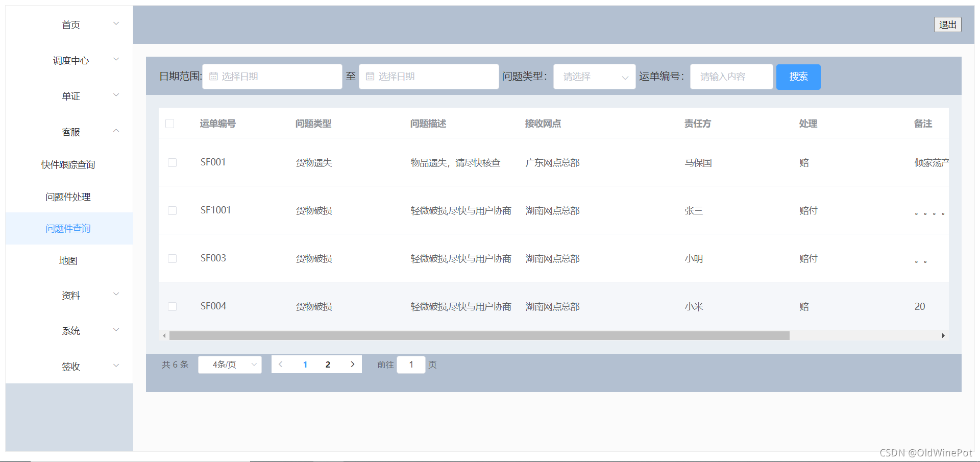Screen dimensions: 980x462
Task: Expand the 资料 sidebar menu
Action: pyautogui.click(x=69, y=295)
